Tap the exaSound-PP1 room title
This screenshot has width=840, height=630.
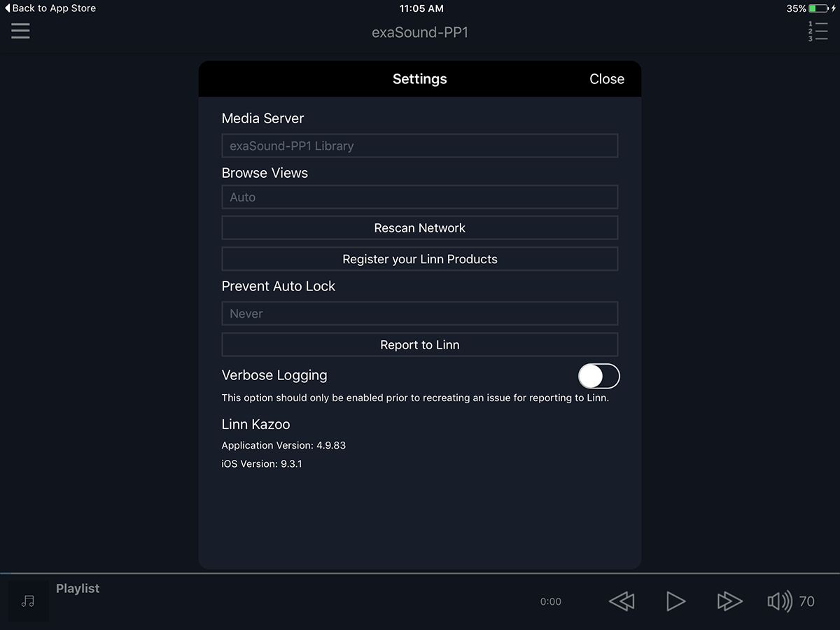(x=419, y=32)
